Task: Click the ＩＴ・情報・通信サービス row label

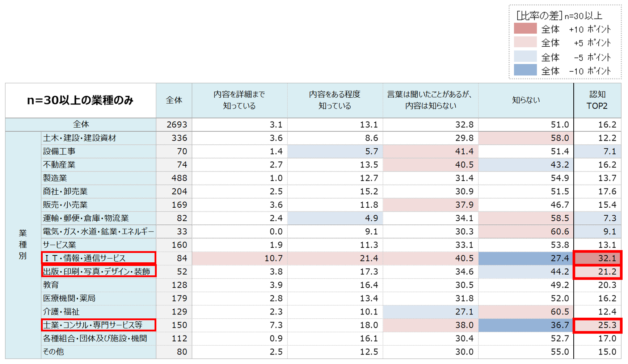Action: pos(98,258)
